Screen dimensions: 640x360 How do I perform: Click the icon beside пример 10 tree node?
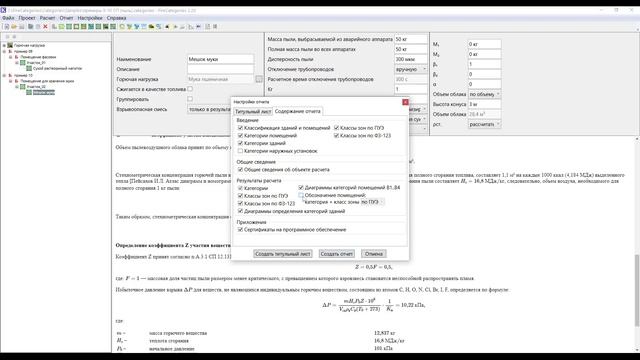tap(10, 75)
